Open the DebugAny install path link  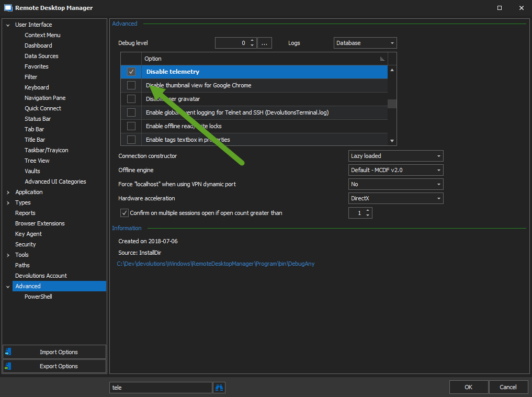pyautogui.click(x=216, y=264)
